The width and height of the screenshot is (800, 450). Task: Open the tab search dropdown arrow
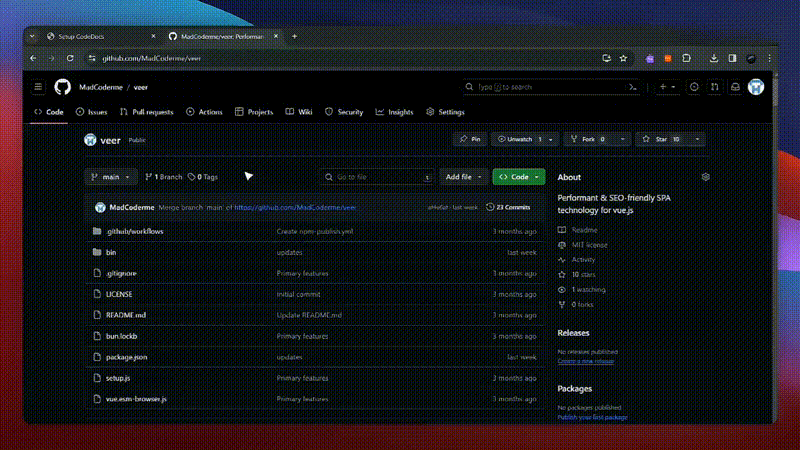32,36
